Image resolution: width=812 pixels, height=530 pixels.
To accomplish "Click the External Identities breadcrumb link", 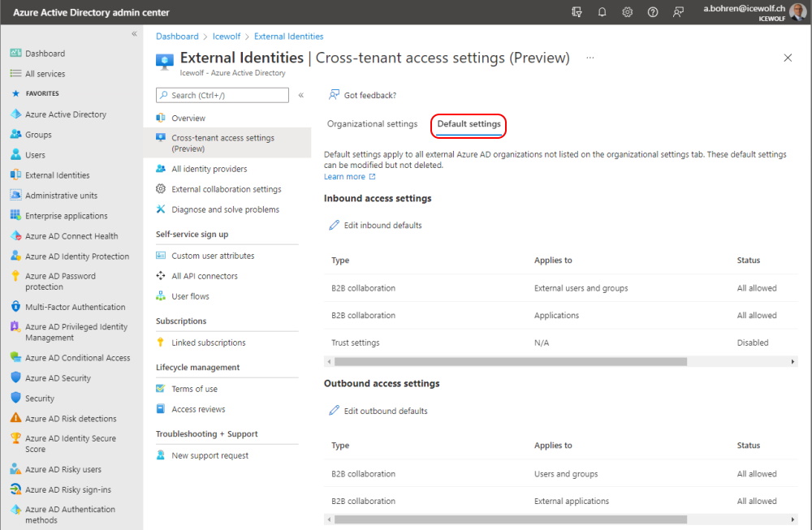I will click(x=288, y=37).
